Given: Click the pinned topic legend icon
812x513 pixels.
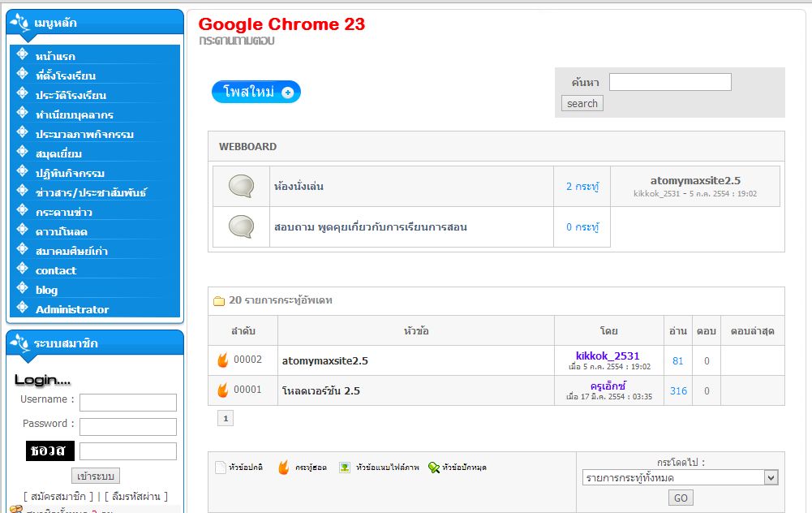Looking at the screenshot, I should pos(434,468).
